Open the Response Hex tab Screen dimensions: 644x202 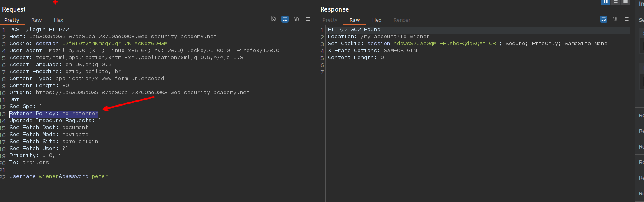pos(377,20)
